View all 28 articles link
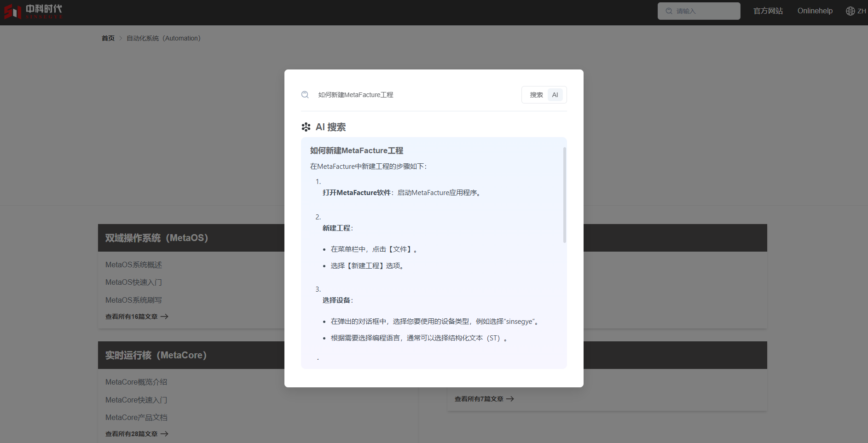 [137, 434]
